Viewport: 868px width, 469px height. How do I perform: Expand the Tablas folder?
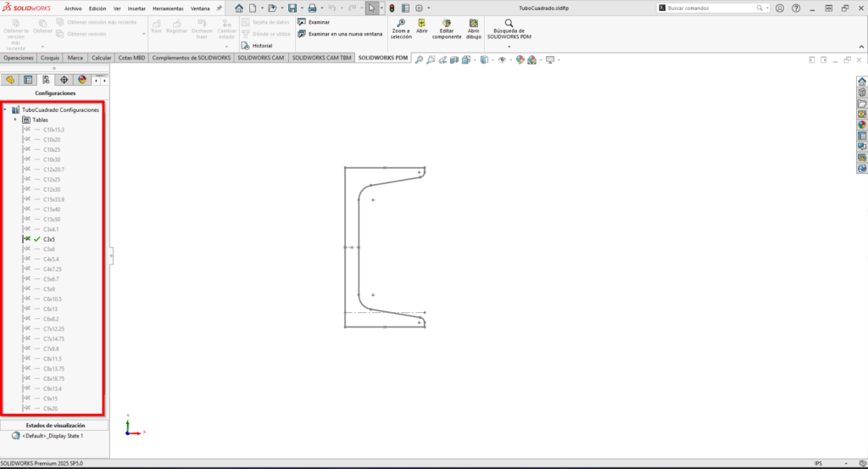[x=15, y=120]
